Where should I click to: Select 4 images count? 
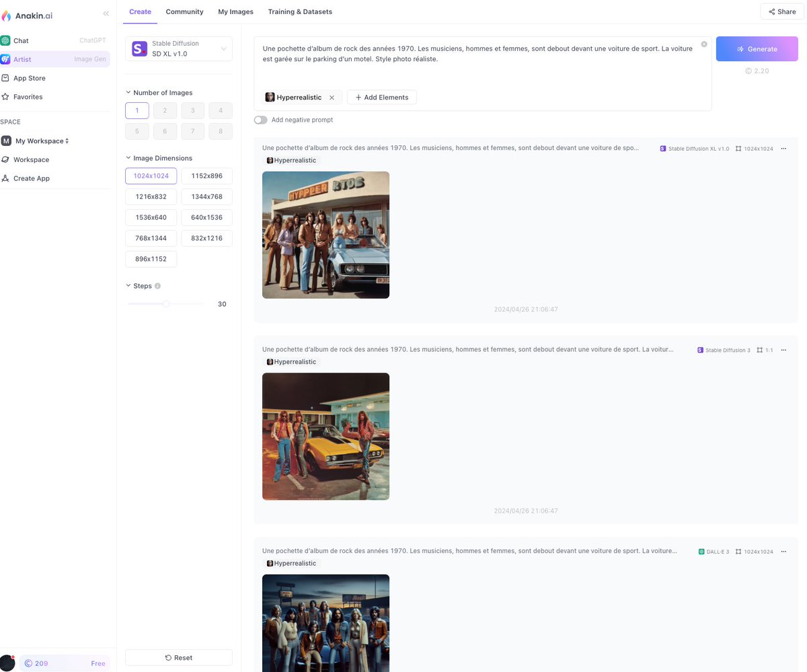[221, 110]
